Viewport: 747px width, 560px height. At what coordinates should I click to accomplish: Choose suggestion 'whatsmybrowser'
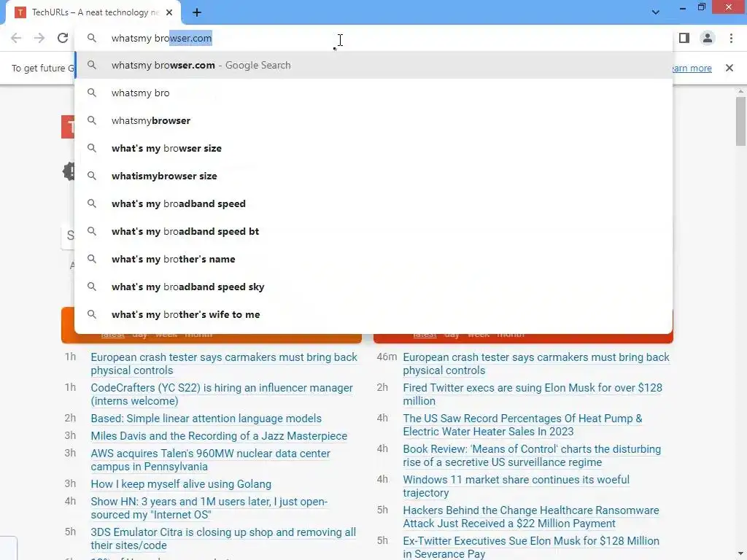click(x=374, y=120)
